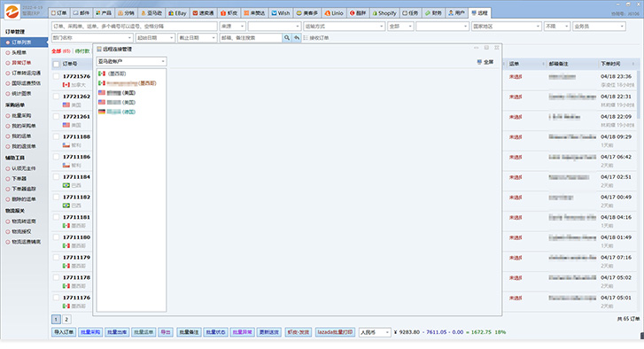
Task: Switch to the 订单 tab
Action: click(58, 13)
